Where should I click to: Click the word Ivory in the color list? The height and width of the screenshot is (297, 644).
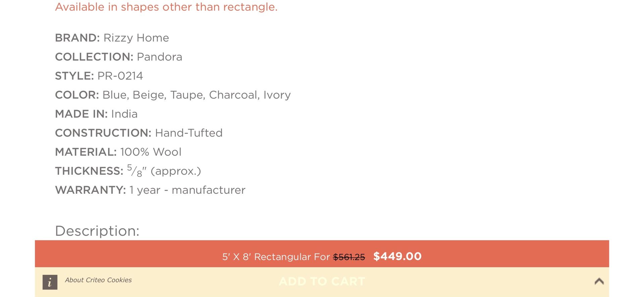(x=277, y=95)
